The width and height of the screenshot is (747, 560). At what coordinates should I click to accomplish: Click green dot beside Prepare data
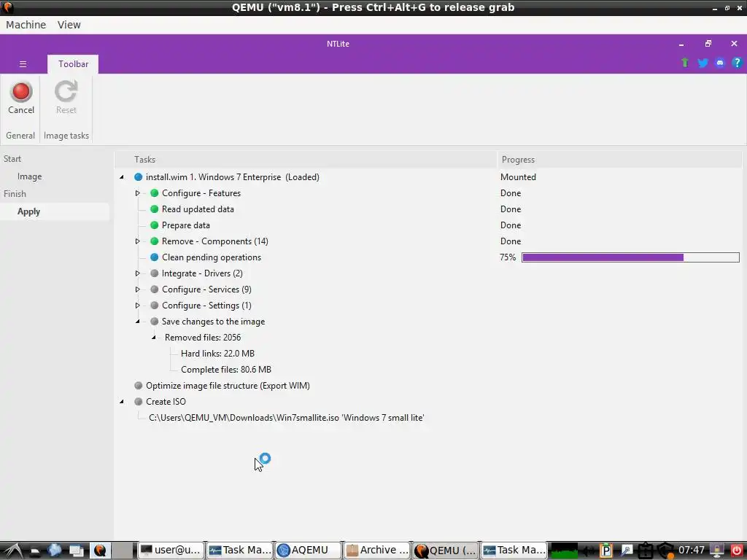coord(155,225)
